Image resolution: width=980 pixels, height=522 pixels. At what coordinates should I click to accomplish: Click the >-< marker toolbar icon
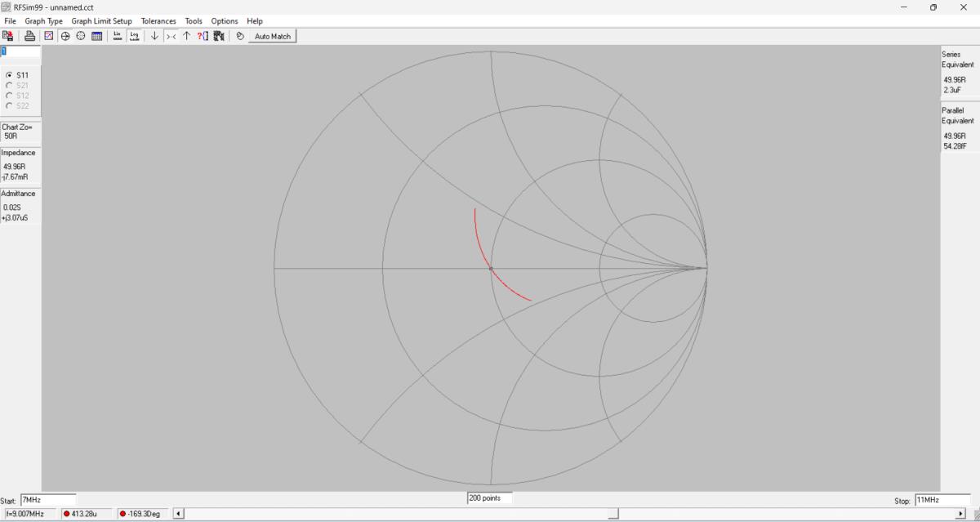pos(171,36)
